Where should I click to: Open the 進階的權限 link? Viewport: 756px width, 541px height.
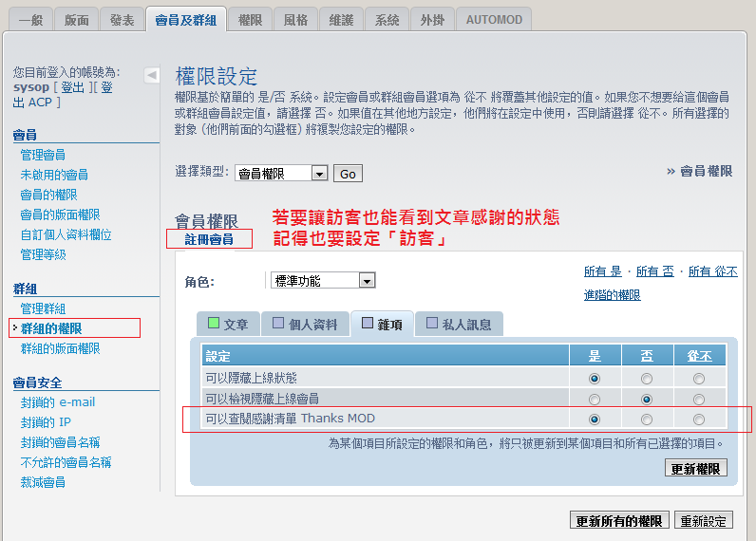(612, 295)
